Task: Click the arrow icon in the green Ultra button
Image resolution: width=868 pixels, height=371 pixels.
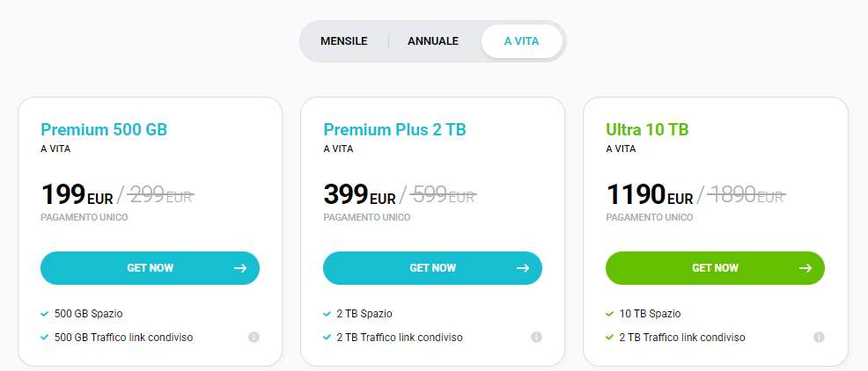Action: [x=805, y=268]
